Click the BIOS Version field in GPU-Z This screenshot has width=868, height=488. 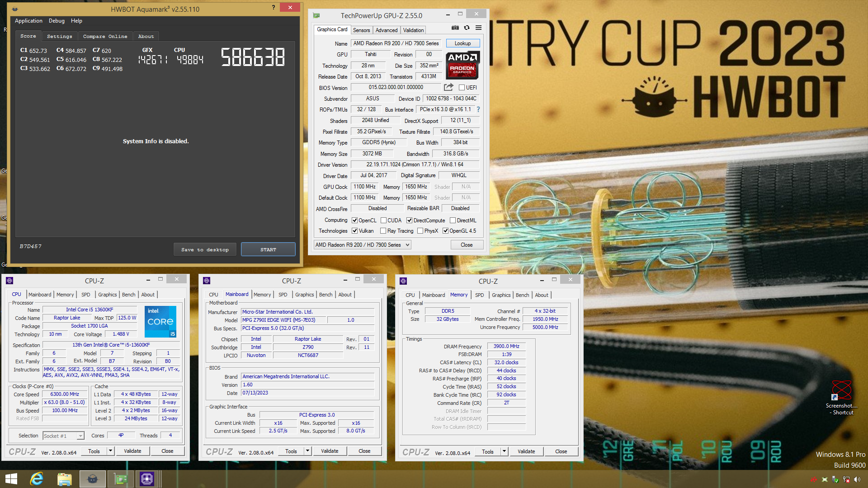coord(396,87)
